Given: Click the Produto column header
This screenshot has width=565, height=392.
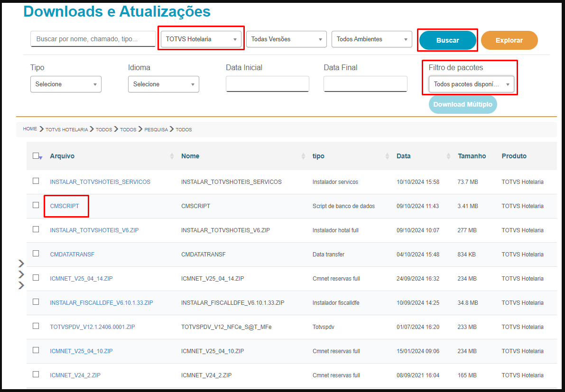Looking at the screenshot, I should click(514, 156).
